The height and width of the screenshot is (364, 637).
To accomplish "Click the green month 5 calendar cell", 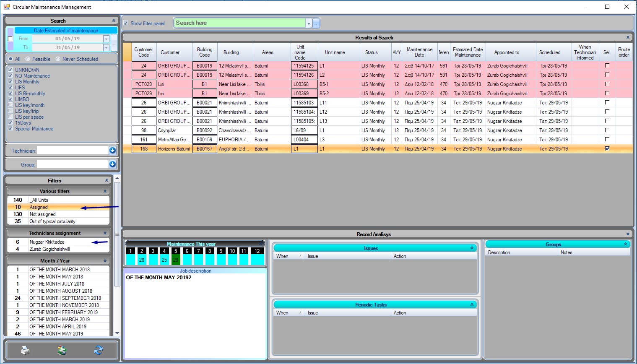I will coord(176,260).
